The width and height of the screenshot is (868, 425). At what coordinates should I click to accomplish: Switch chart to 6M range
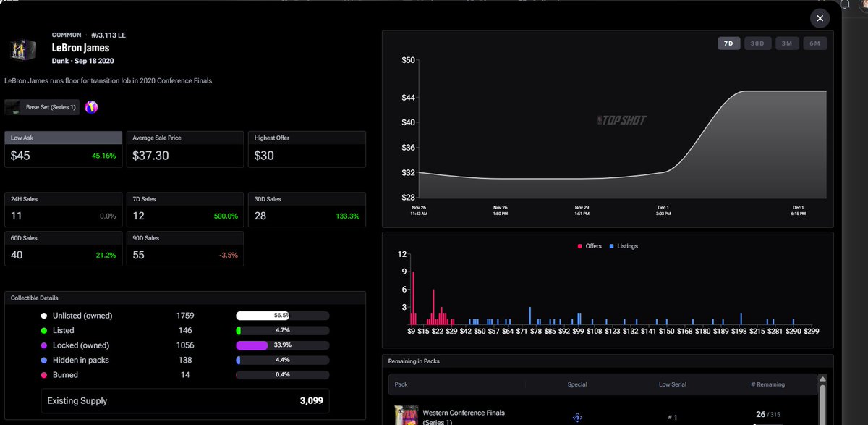coord(814,43)
